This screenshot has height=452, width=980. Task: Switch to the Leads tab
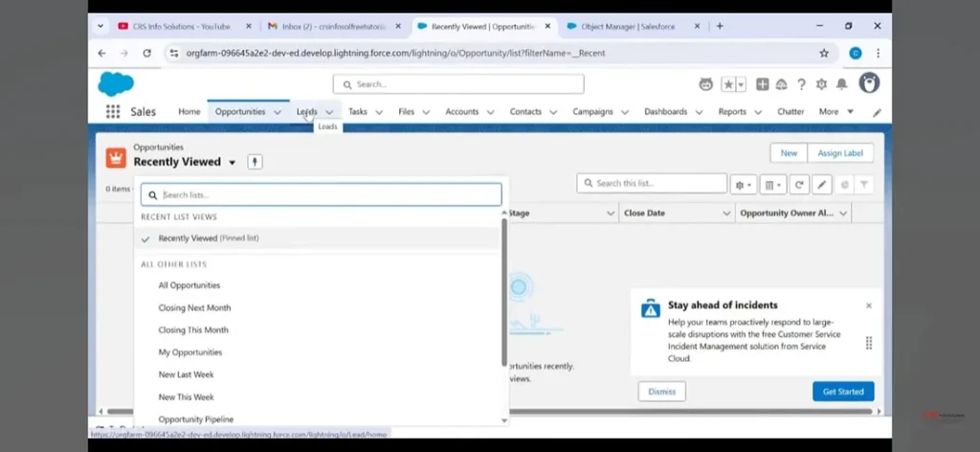[x=306, y=112]
